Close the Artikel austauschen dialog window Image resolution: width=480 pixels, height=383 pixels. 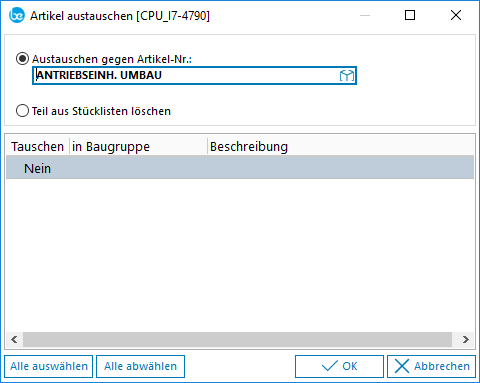click(x=456, y=15)
